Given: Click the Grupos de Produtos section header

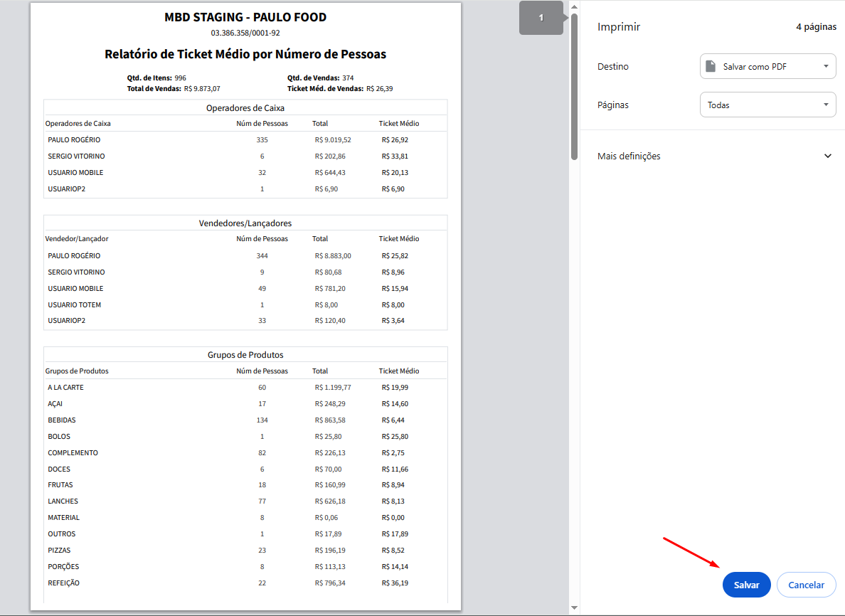Looking at the screenshot, I should pyautogui.click(x=245, y=355).
